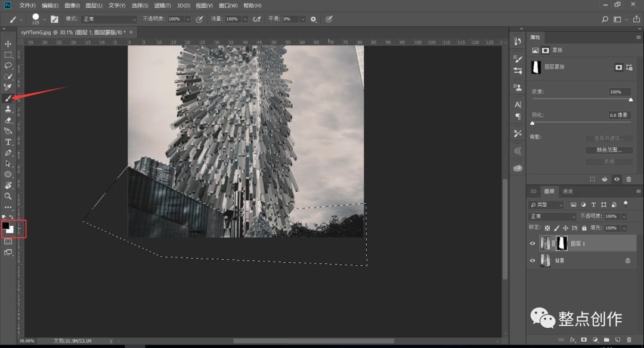This screenshot has height=348, width=644.
Task: Open brush opacity 不透明度 dropdown arrow
Action: tap(188, 19)
